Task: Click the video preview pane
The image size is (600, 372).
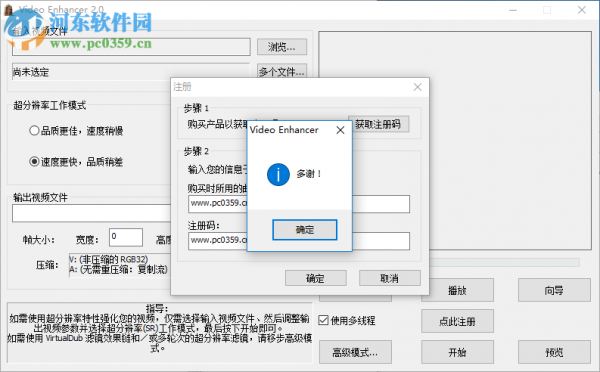Action: click(455, 140)
